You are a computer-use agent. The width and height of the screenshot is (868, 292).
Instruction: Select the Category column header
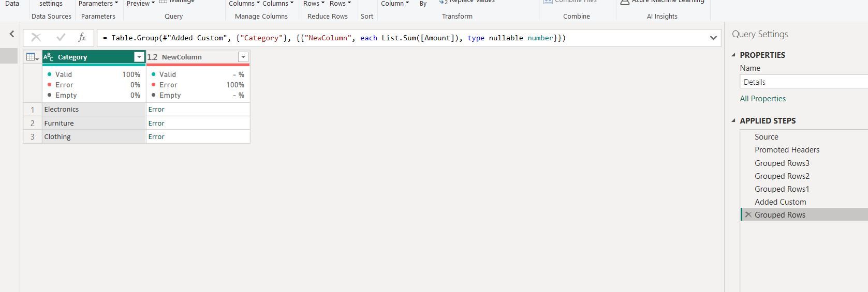tap(94, 57)
